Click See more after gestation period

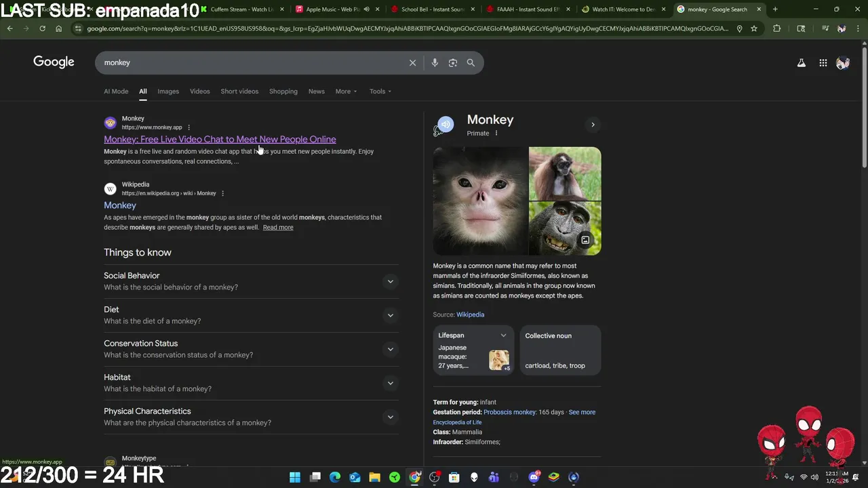[582, 412]
